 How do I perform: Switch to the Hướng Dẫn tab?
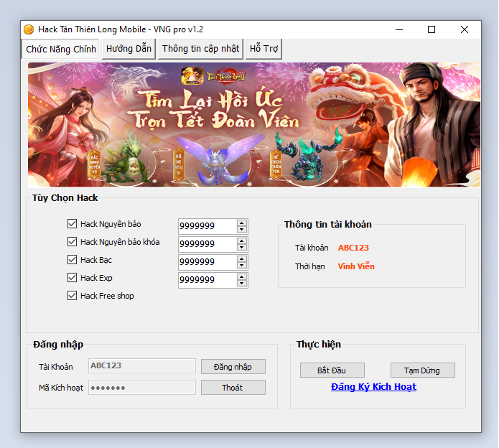coord(129,49)
